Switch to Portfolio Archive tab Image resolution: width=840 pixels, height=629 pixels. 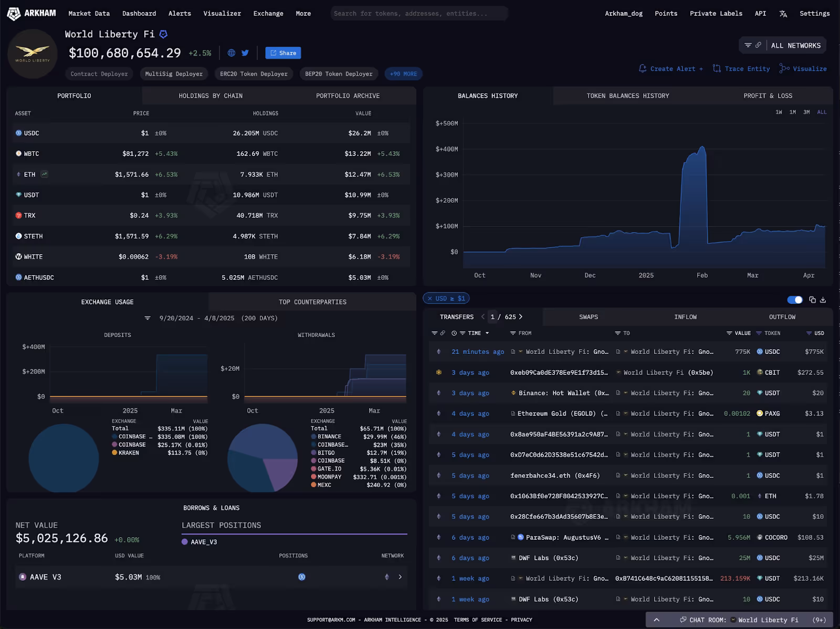tap(348, 96)
